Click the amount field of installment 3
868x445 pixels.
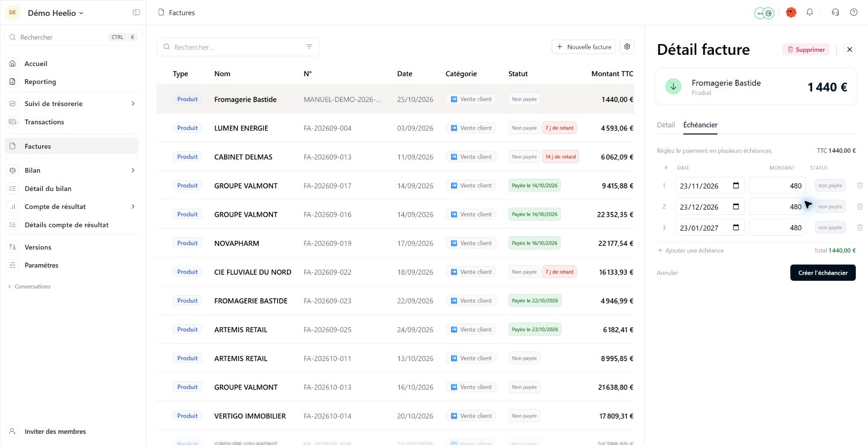coord(777,228)
